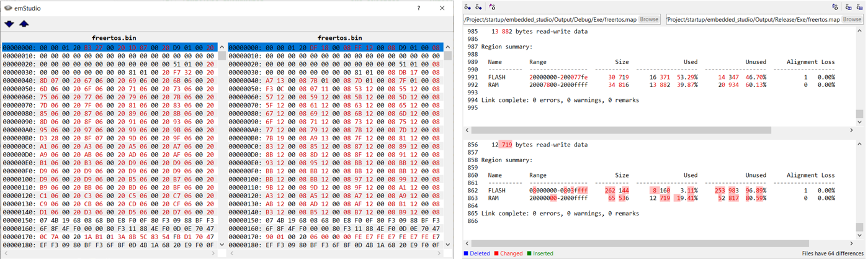868x259 pixels.
Task: Click '13 882 bytes read-write data' line 985
Action: click(539, 31)
